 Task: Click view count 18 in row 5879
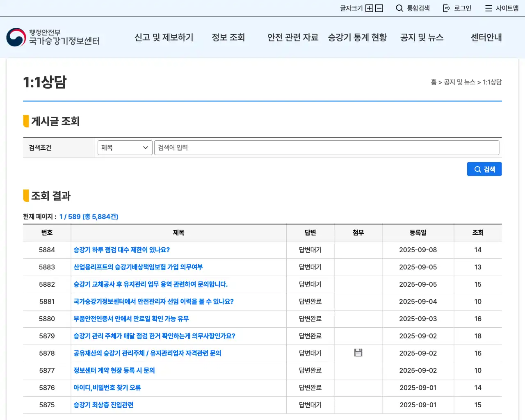pyautogui.click(x=478, y=336)
